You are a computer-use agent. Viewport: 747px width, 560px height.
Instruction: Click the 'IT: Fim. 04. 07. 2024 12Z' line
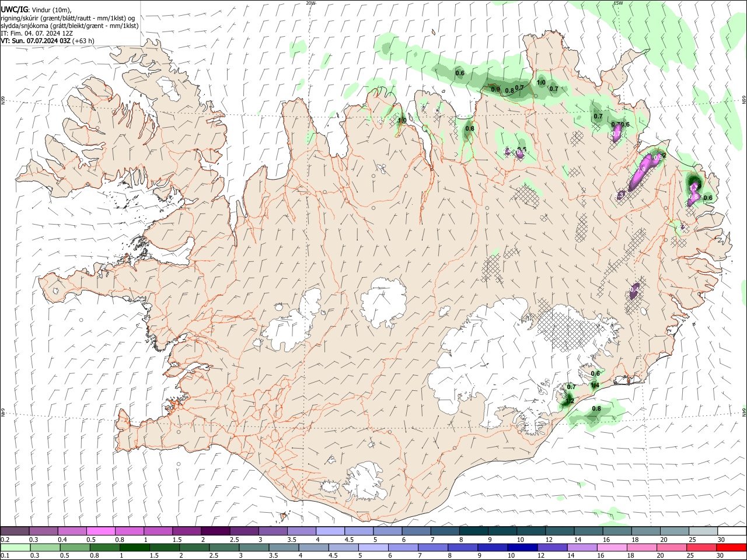[37, 33]
